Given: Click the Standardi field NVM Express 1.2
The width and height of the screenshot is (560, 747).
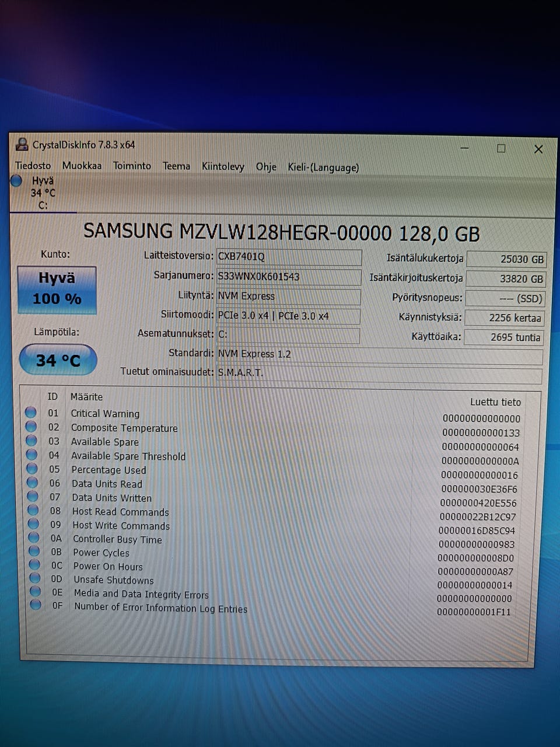Looking at the screenshot, I should 380,355.
